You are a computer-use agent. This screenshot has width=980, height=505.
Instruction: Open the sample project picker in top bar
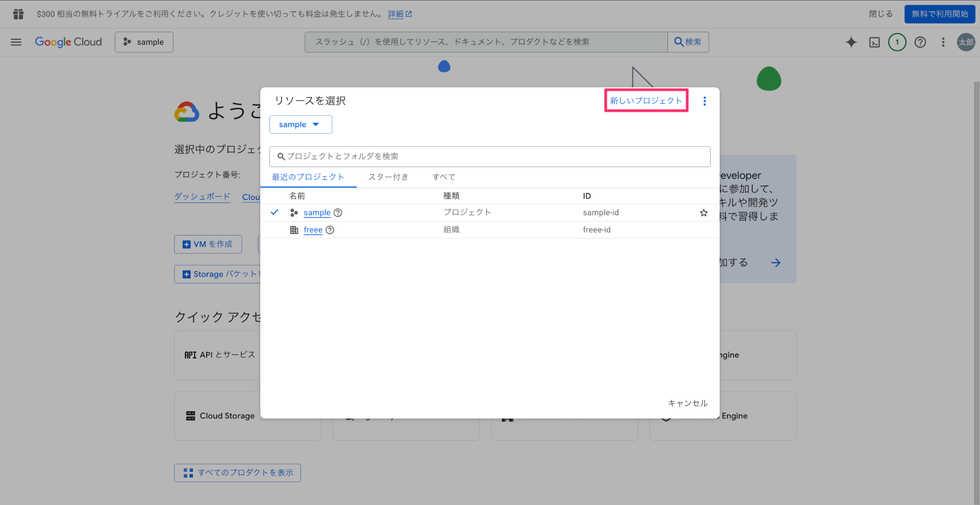(x=144, y=42)
